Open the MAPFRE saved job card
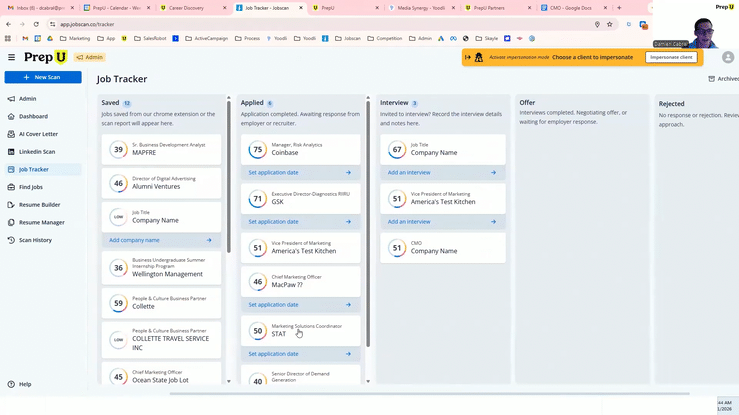 click(161, 149)
